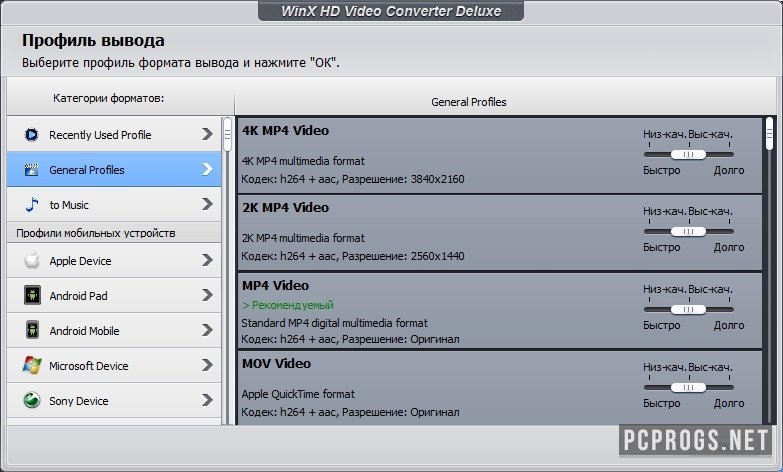The width and height of the screenshot is (783, 472).
Task: Choose the MOV Video profile
Action: [499, 388]
